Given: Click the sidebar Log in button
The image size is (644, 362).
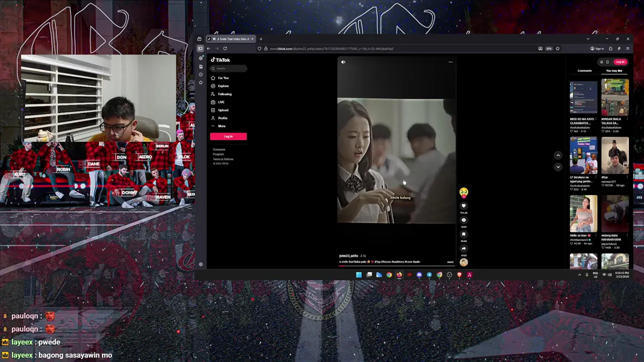Looking at the screenshot, I should click(228, 136).
